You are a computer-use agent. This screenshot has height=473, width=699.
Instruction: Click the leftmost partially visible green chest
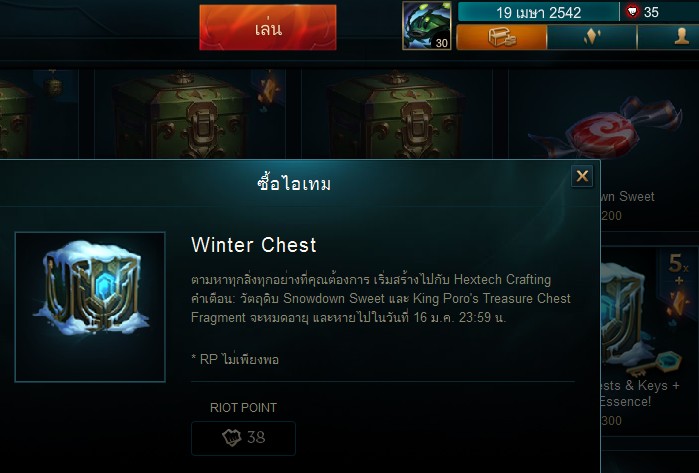point(16,117)
